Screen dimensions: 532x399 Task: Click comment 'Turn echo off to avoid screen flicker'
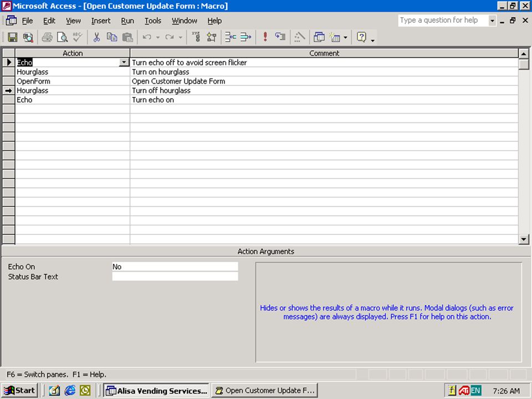point(190,63)
